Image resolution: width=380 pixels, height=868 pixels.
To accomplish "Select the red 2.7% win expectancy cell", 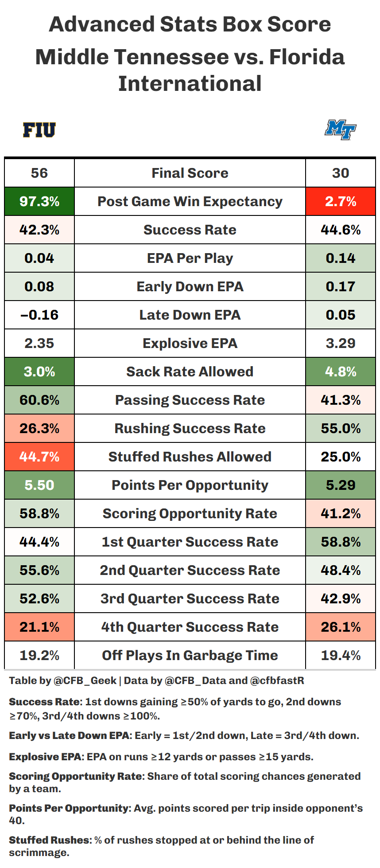I will tap(340, 202).
